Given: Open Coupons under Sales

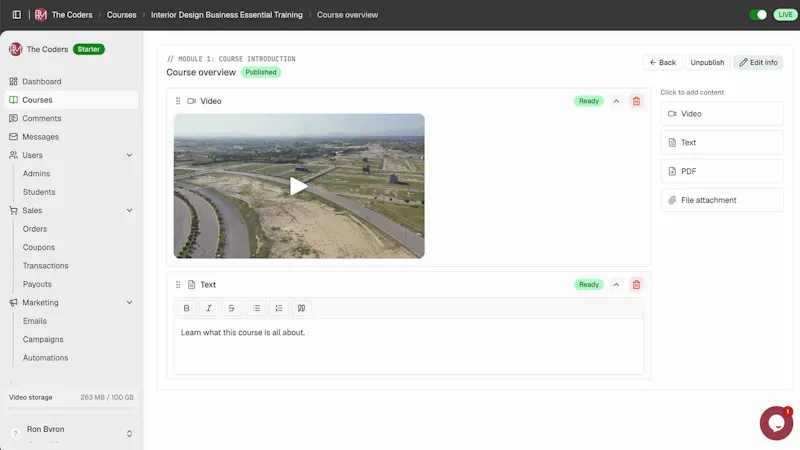Looking at the screenshot, I should click(x=39, y=247).
